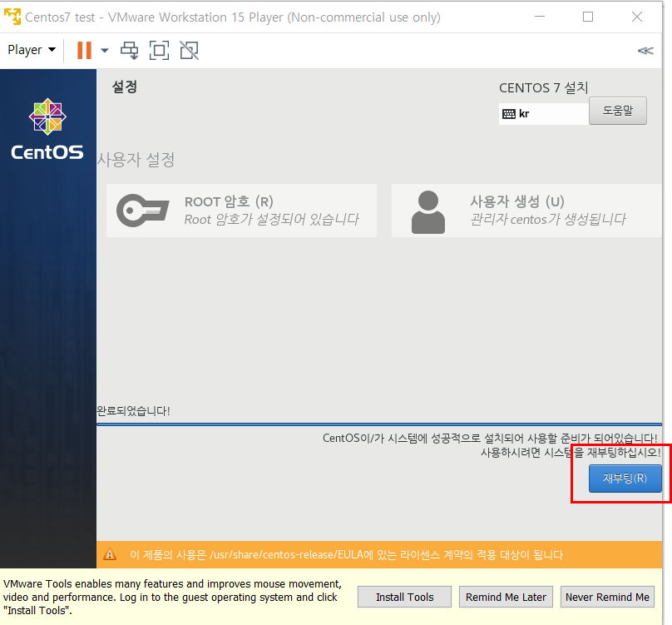Click the CENTOS 7 설치 title text
Screen dimensions: 672x625
point(543,87)
